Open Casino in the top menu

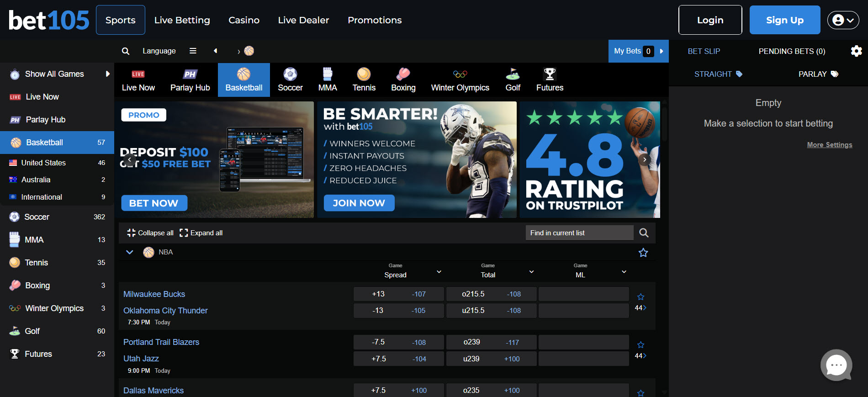click(244, 20)
